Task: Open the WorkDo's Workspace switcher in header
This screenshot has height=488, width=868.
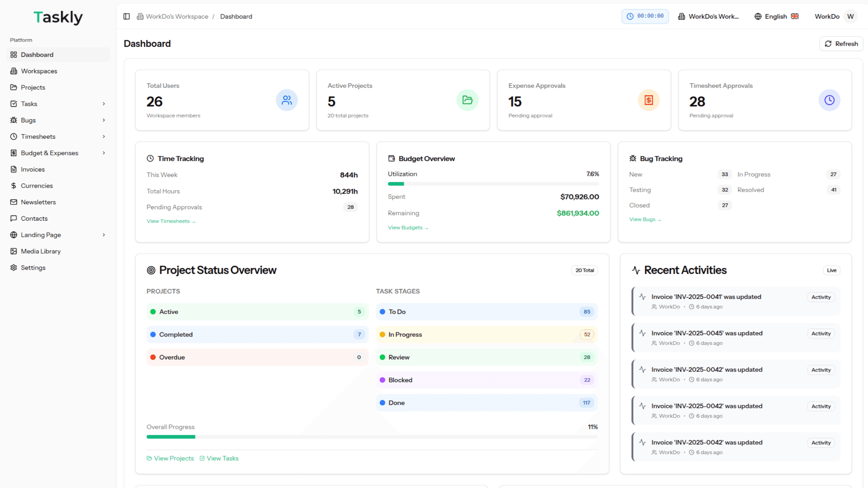Action: point(708,16)
